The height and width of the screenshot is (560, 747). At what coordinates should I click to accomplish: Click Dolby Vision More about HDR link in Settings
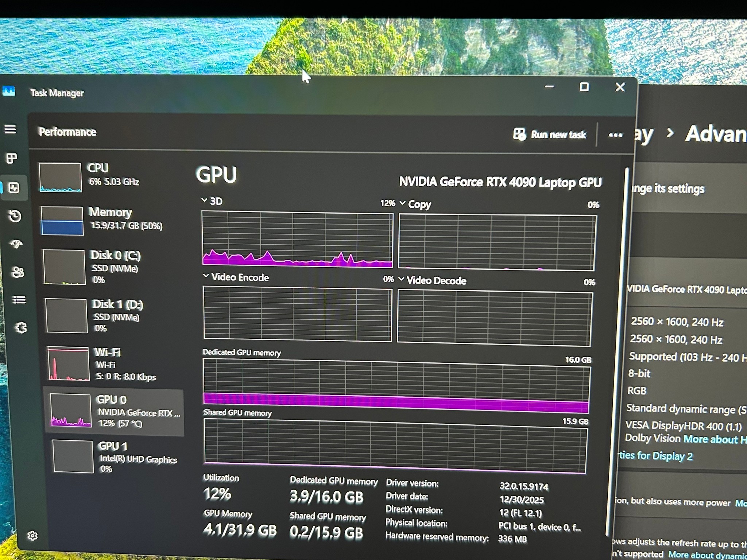pyautogui.click(x=715, y=439)
